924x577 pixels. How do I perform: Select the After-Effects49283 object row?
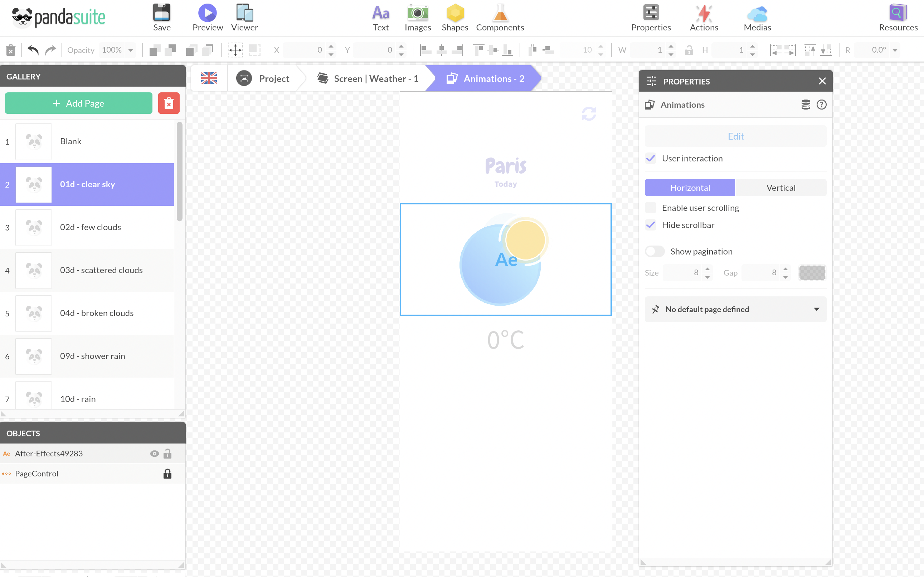tap(93, 454)
